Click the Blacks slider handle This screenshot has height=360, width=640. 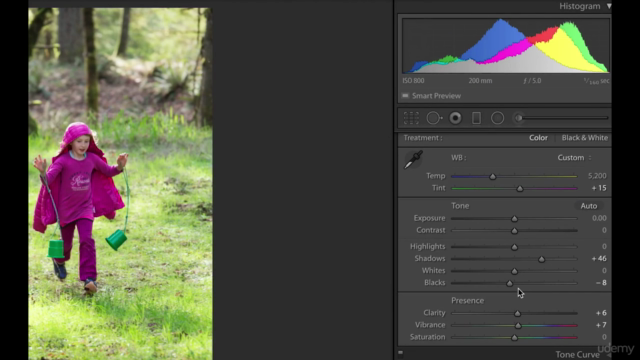509,283
